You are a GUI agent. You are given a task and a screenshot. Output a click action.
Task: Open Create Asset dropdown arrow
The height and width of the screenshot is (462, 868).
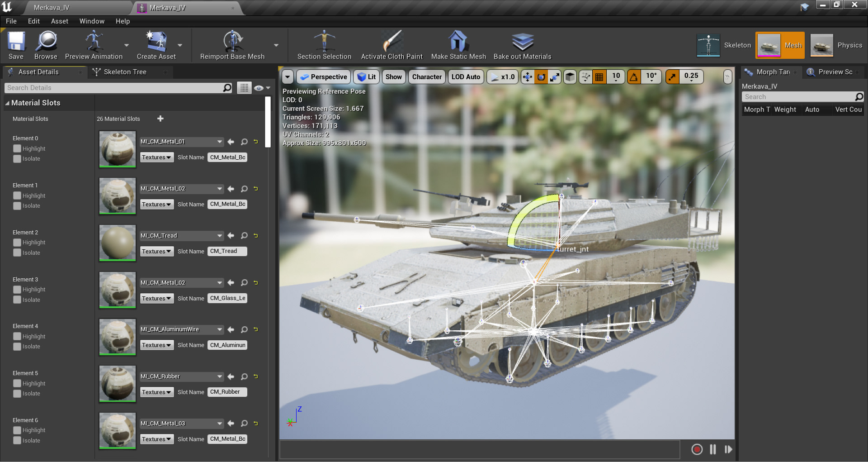(180, 45)
